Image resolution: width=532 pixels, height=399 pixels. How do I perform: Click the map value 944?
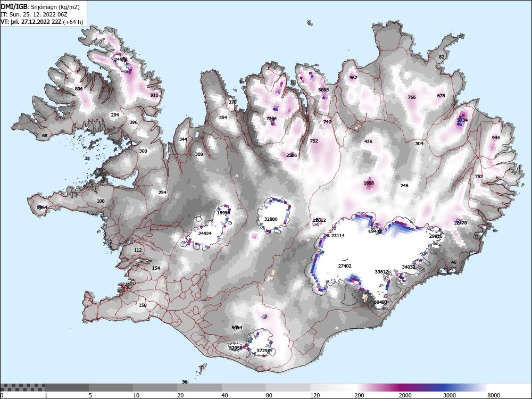click(496, 138)
